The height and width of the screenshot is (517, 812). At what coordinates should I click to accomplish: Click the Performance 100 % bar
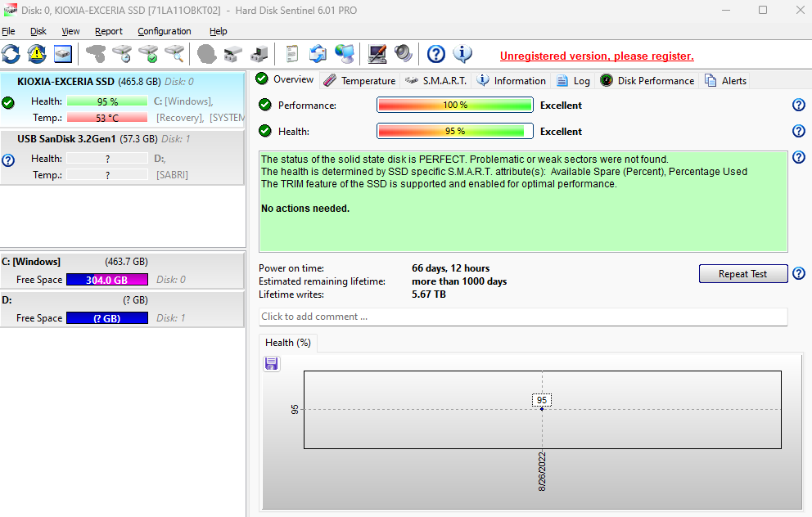click(x=454, y=105)
